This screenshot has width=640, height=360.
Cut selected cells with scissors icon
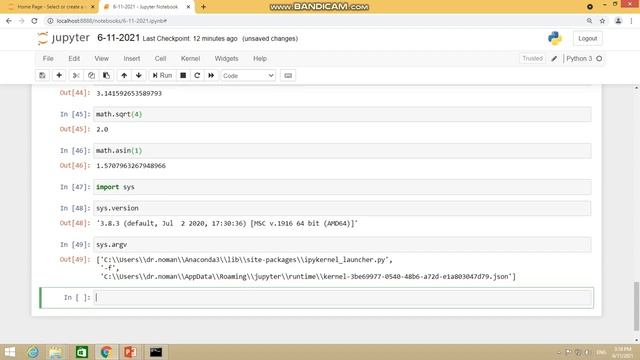76,76
